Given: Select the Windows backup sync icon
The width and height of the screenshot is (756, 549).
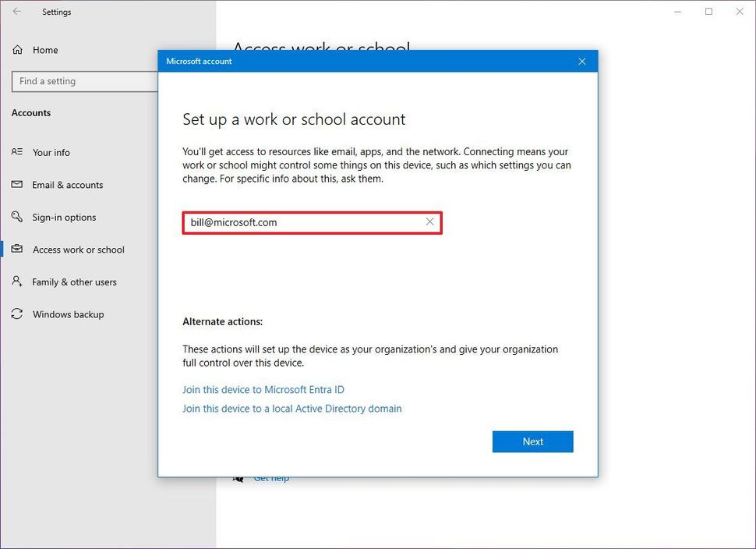Looking at the screenshot, I should (17, 314).
